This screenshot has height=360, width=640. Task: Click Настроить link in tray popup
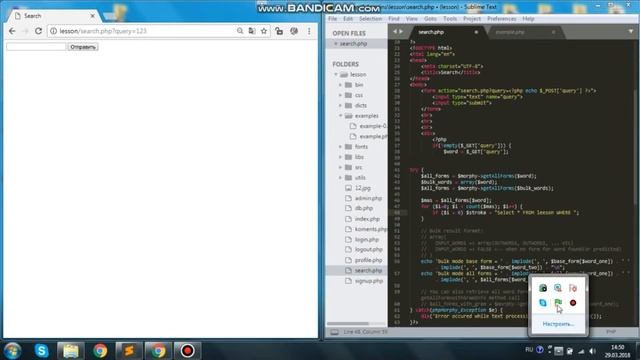[558, 324]
